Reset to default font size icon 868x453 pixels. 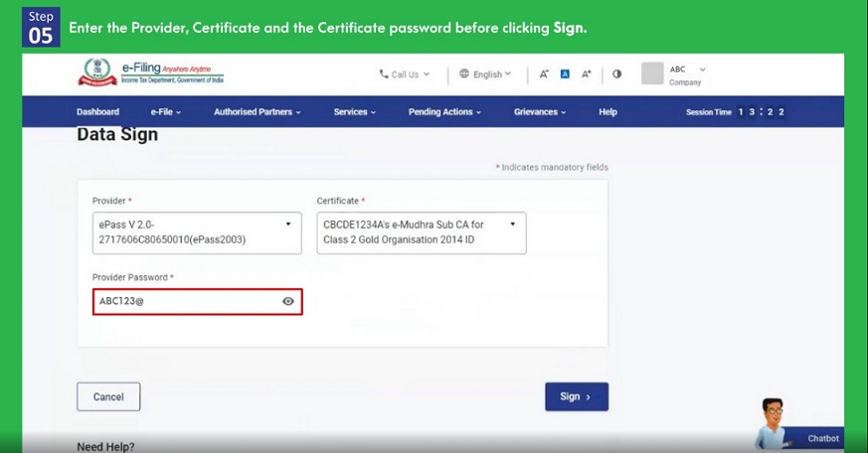(x=565, y=74)
